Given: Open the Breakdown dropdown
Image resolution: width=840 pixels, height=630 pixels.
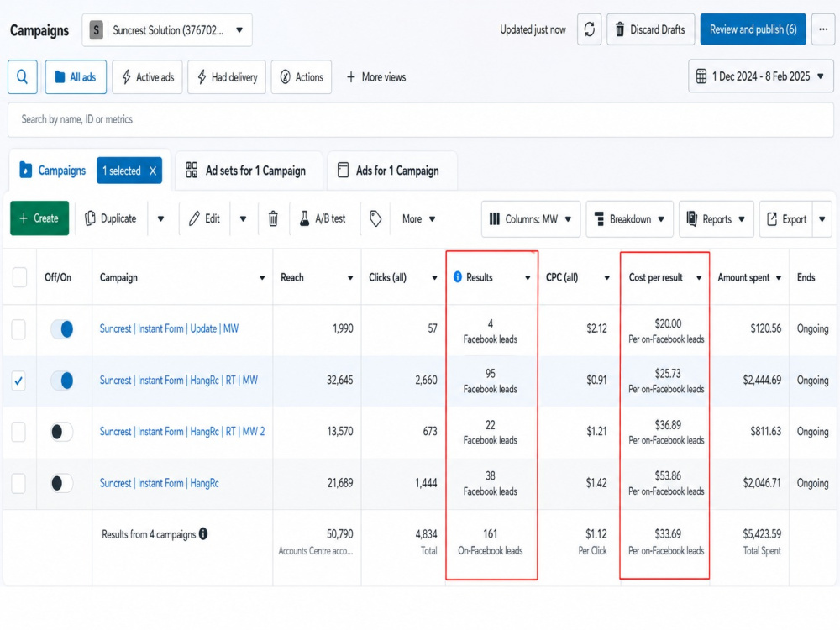Looking at the screenshot, I should pos(629,219).
